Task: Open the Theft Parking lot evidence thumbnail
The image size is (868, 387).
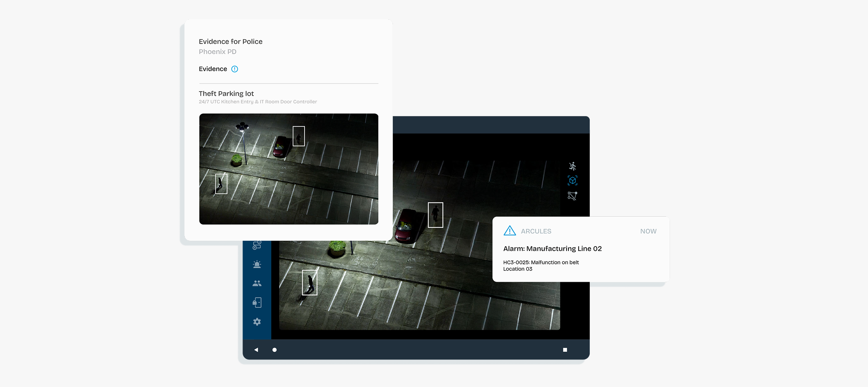Action: pyautogui.click(x=288, y=169)
